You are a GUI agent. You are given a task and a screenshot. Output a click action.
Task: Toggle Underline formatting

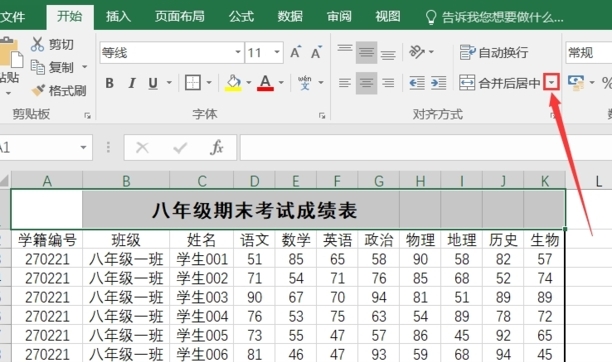coord(153,83)
